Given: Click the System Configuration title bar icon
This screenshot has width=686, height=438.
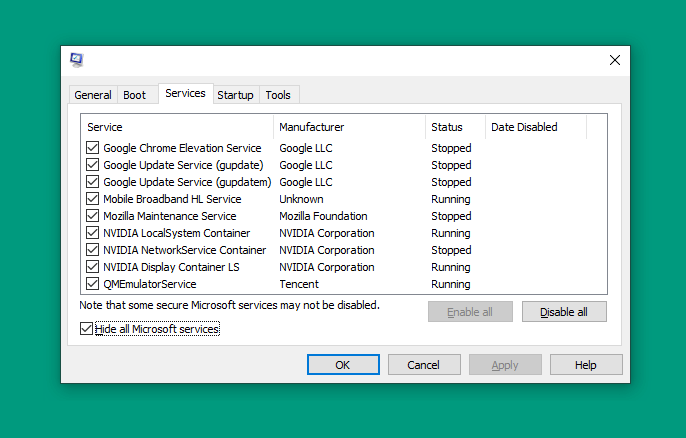Looking at the screenshot, I should 77,60.
